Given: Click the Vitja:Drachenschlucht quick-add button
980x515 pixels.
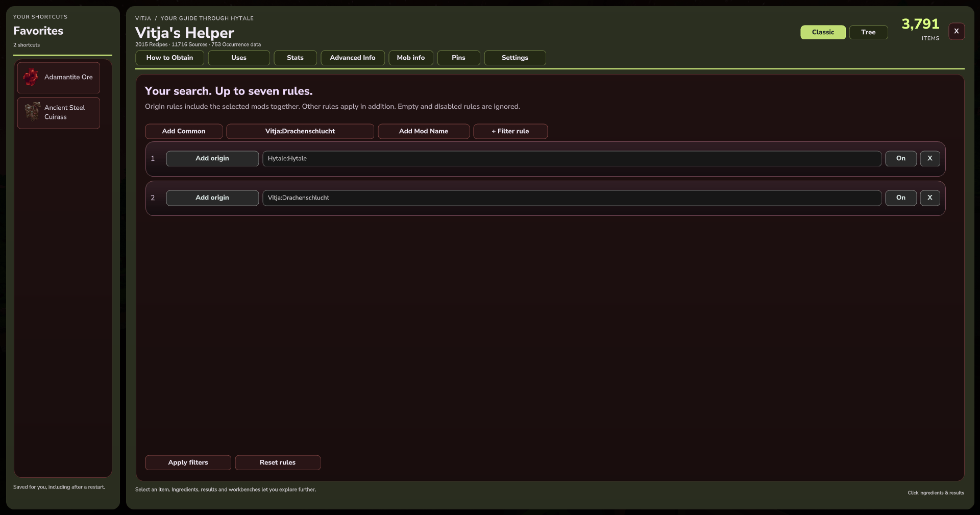Looking at the screenshot, I should pos(300,131).
